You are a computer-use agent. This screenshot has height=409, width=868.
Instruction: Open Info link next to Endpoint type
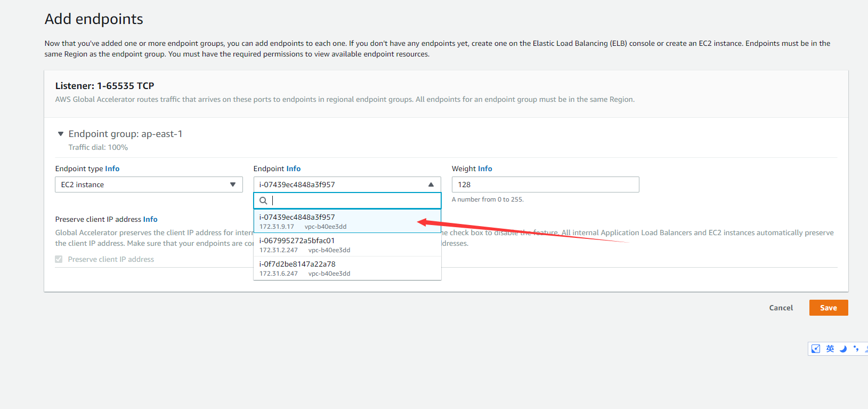[112, 169]
